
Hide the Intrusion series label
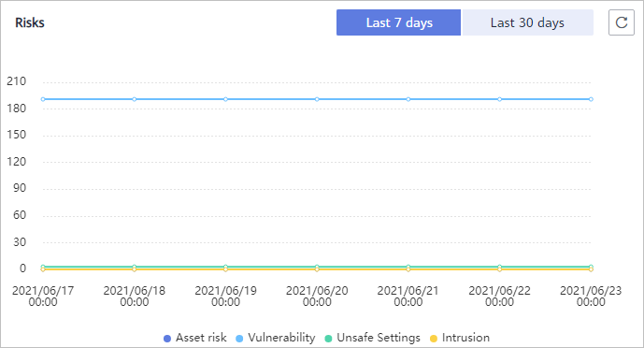(465, 338)
